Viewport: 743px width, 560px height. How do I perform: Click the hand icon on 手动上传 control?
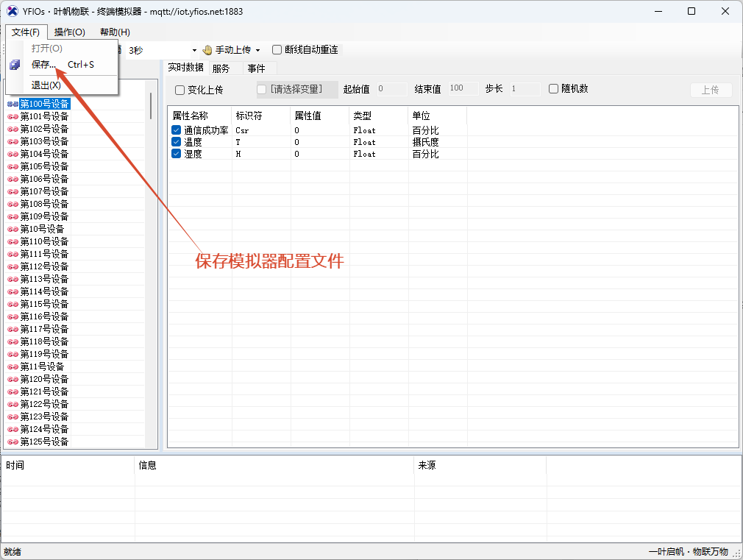[209, 50]
